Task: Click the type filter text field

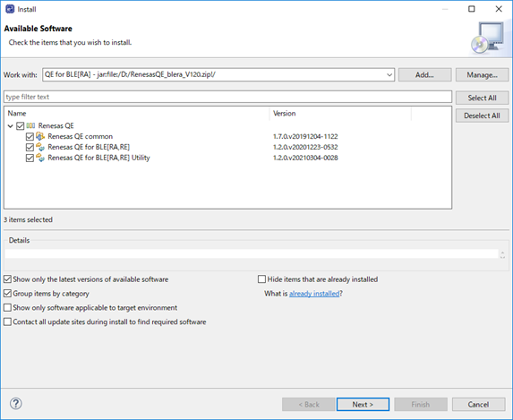Action: pos(227,97)
